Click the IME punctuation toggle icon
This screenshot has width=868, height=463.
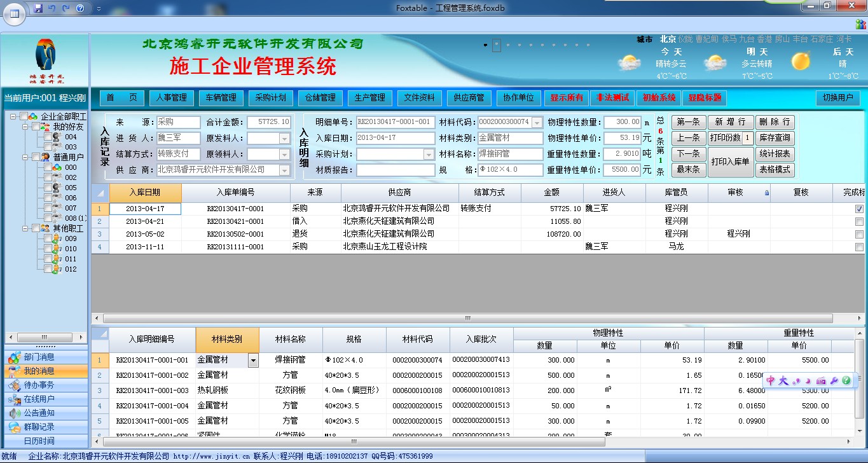[796, 381]
